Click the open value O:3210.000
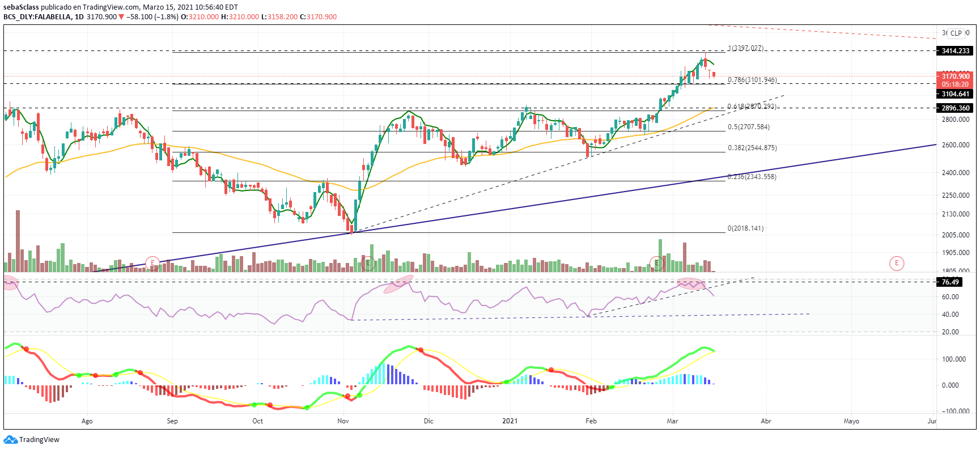 200,17
